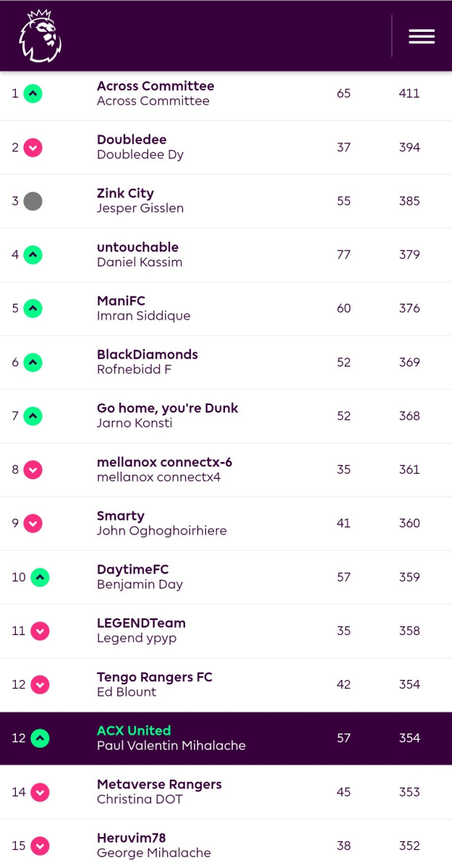The height and width of the screenshot is (868, 452).
Task: Open Tengo Rangers FC team page
Action: [x=155, y=677]
